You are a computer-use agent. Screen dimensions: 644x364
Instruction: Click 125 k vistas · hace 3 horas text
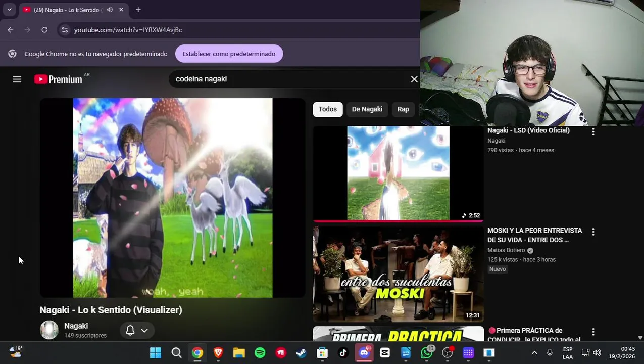(x=521, y=260)
